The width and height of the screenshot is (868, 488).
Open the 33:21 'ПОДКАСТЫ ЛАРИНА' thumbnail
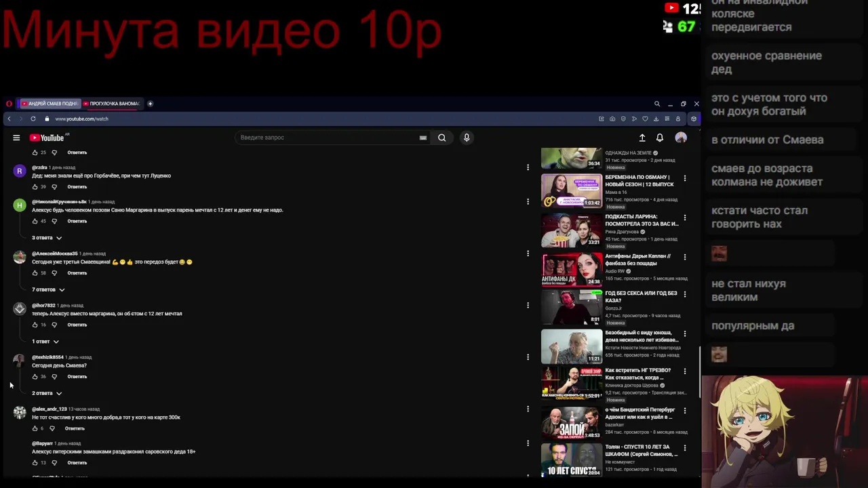click(x=572, y=230)
